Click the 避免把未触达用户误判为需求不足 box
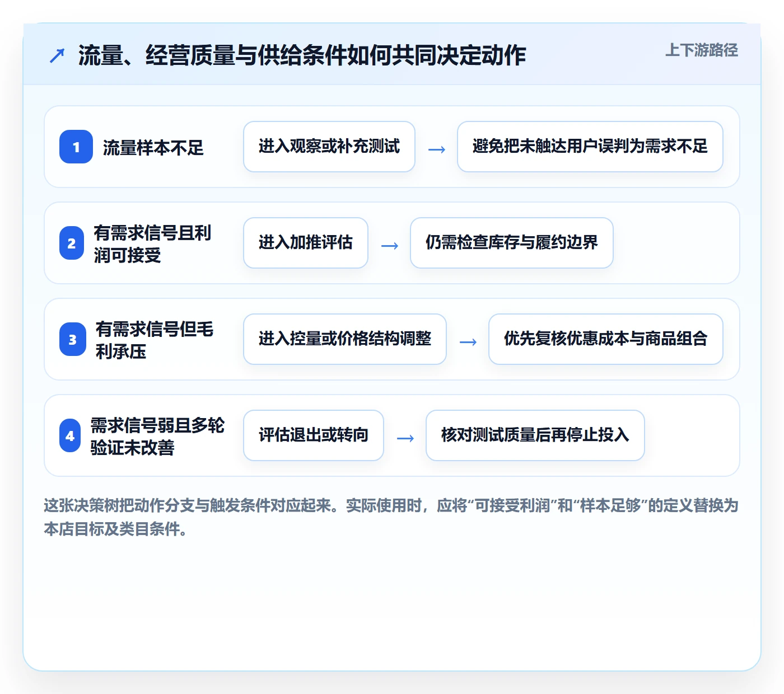Image resolution: width=784 pixels, height=694 pixels. (x=590, y=147)
